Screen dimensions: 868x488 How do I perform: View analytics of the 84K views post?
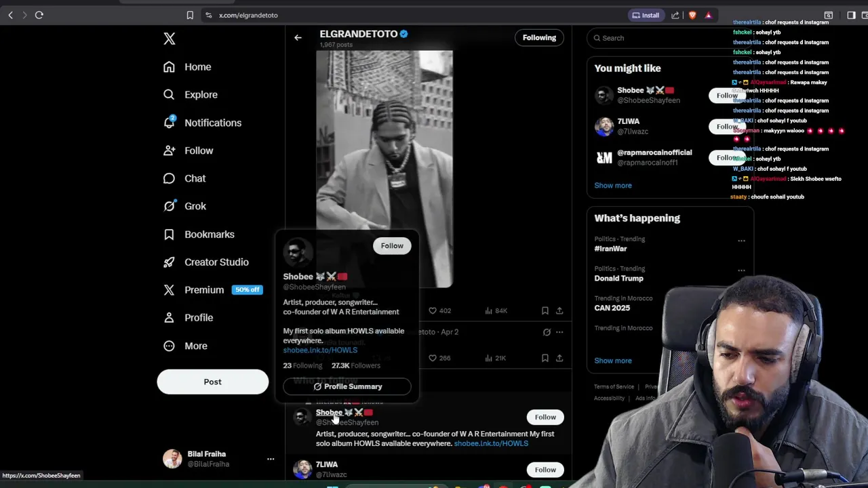(496, 310)
